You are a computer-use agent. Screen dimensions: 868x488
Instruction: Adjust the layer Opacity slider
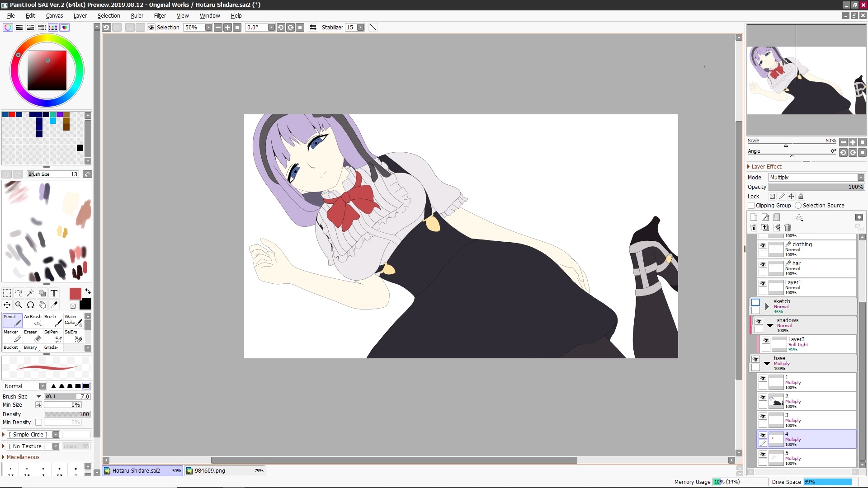point(816,187)
